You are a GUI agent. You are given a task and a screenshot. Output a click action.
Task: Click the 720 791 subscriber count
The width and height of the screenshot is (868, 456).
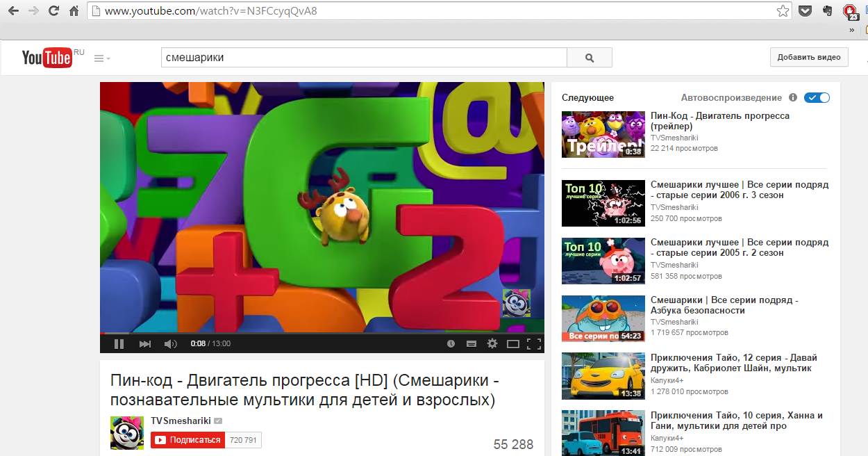(x=243, y=440)
